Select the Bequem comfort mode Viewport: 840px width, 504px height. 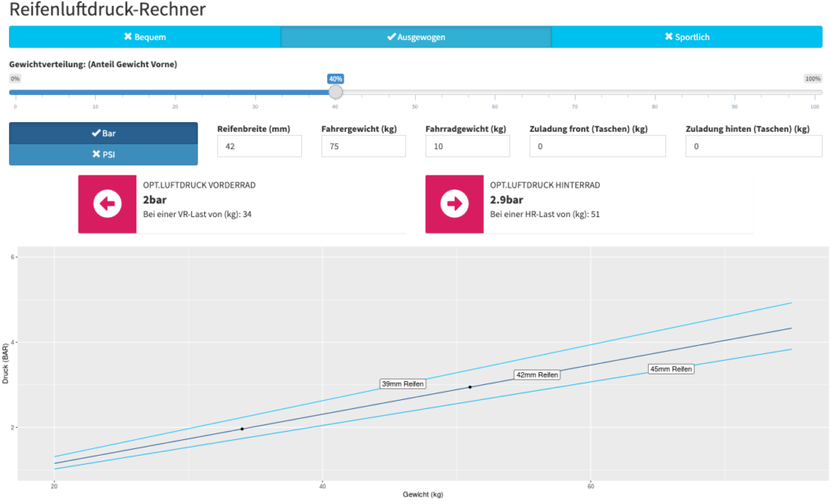(x=144, y=37)
